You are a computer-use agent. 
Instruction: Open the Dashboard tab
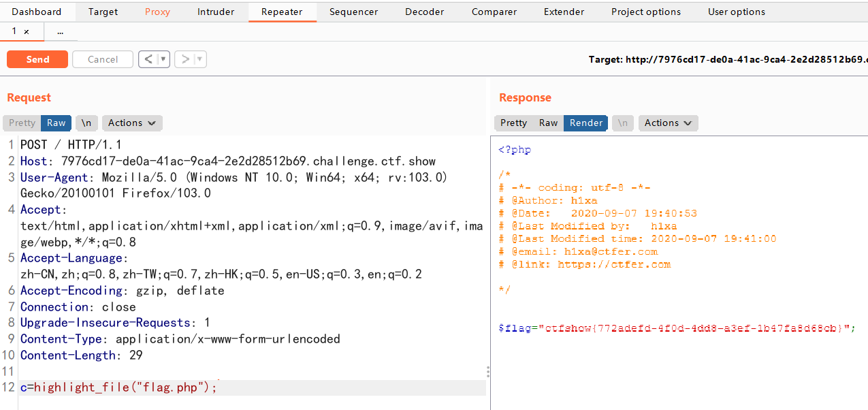point(36,12)
